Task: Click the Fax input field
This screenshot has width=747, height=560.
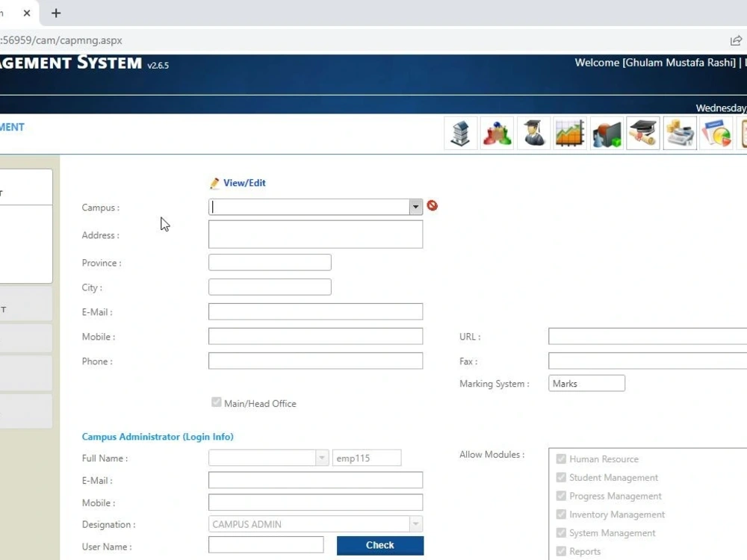Action: click(x=648, y=361)
